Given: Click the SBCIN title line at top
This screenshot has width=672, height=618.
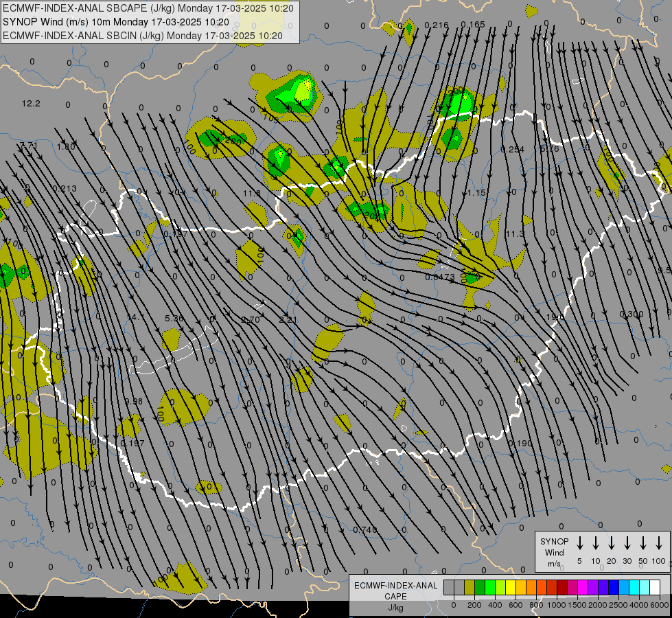Looking at the screenshot, I should coord(143,36).
